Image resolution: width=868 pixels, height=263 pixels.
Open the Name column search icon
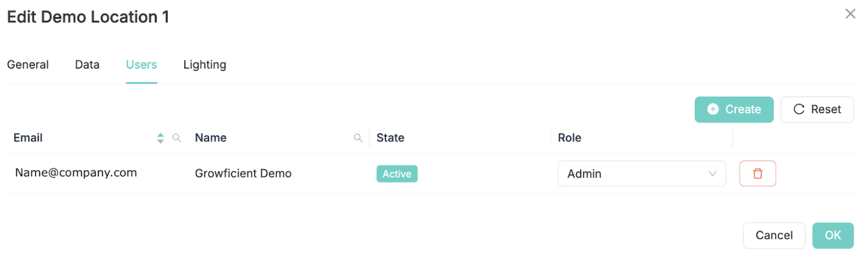point(358,138)
